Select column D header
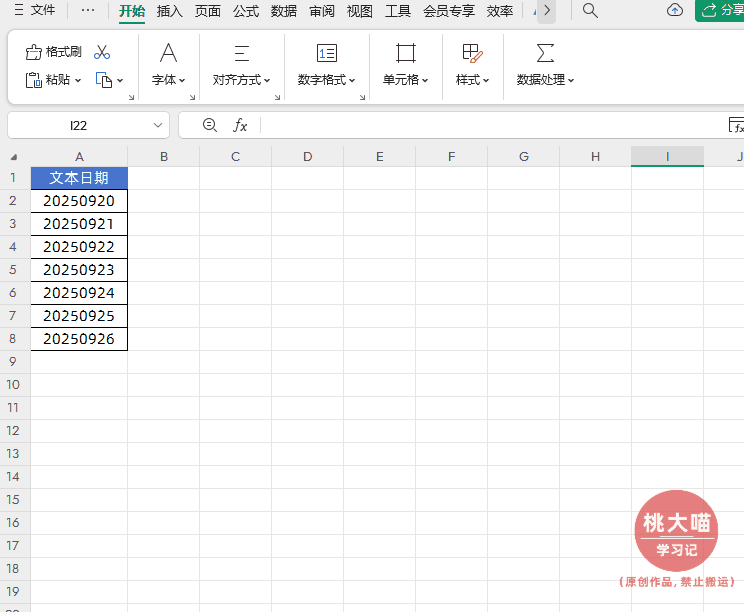The width and height of the screenshot is (744, 612). pos(307,157)
